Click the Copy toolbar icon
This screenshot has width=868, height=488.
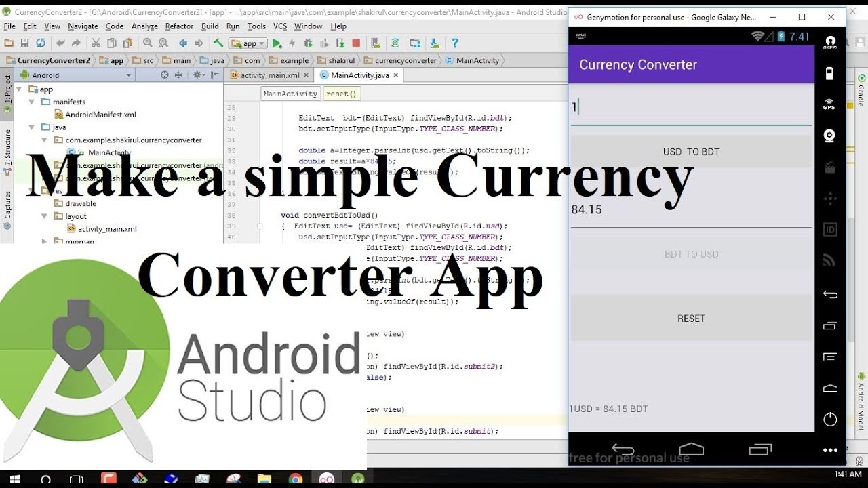tap(111, 43)
